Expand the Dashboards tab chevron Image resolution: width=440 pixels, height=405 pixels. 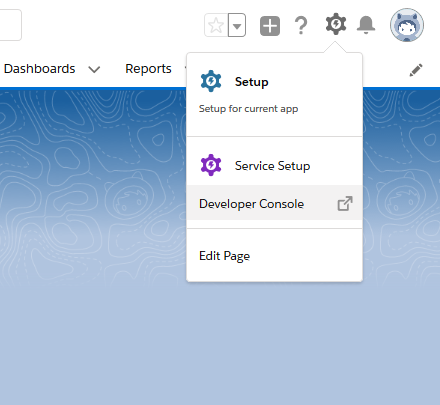[94, 69]
